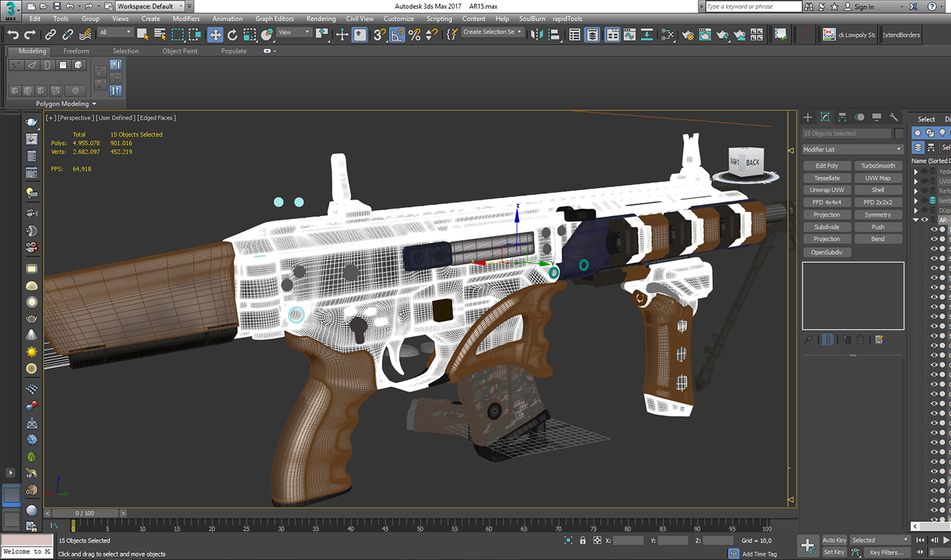Expand the Modifier List dropdown
The width and height of the screenshot is (951, 560).
853,149
